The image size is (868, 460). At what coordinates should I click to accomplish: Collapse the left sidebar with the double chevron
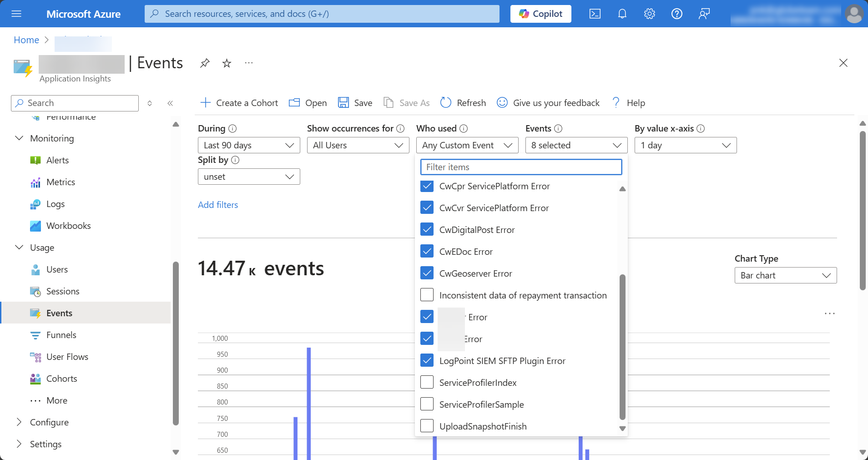point(170,103)
